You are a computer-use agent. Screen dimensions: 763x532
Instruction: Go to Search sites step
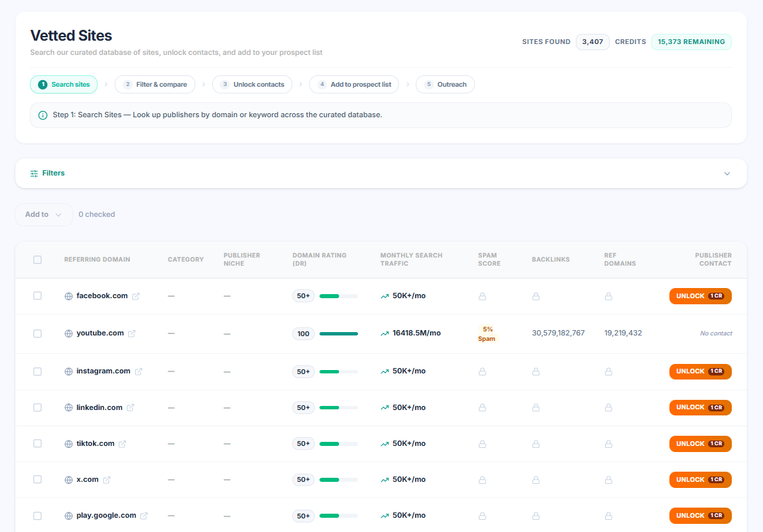[64, 85]
